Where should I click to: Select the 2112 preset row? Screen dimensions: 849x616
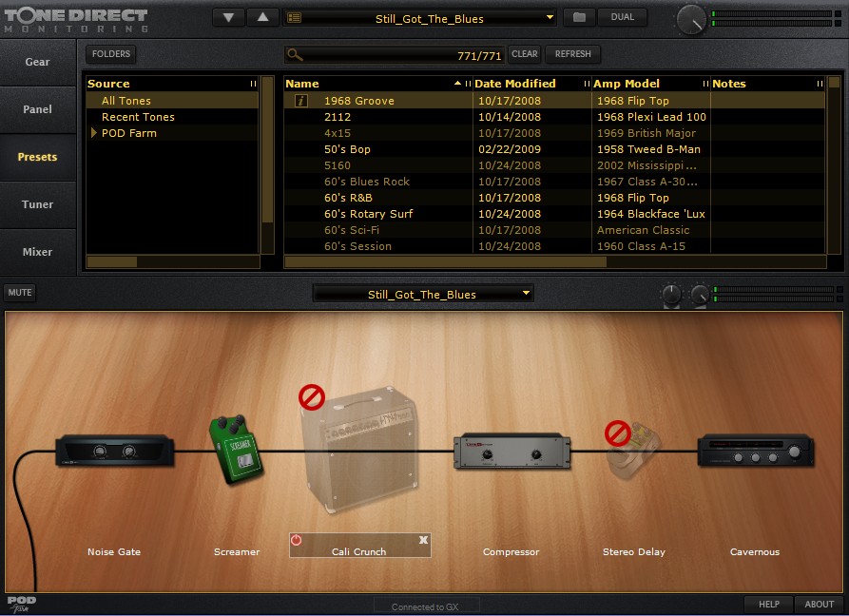click(x=554, y=117)
